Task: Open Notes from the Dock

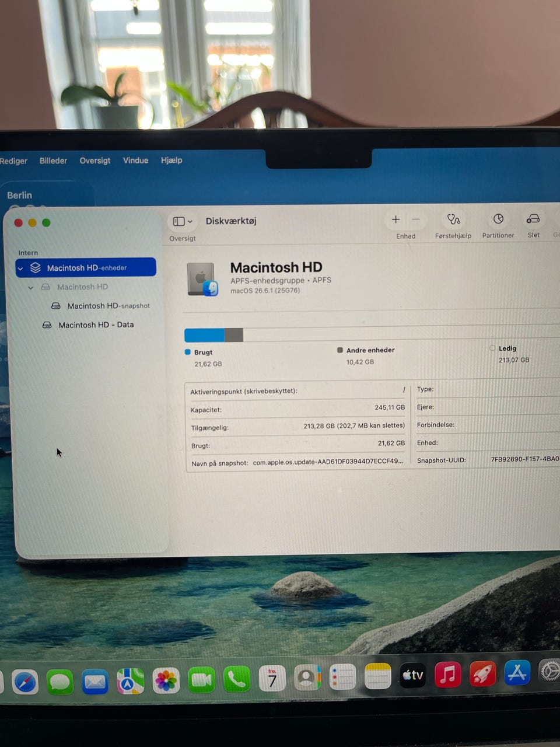Action: 377,676
